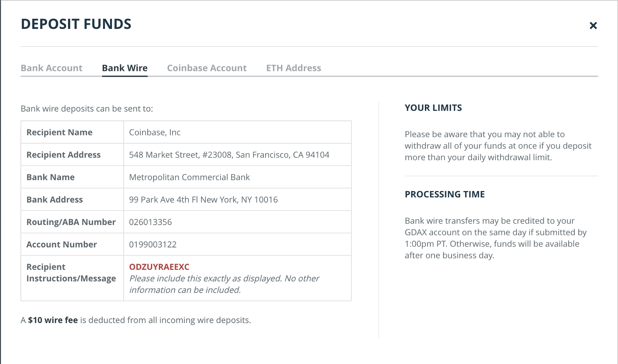Click the bold $10 wire fee text
618x364 pixels.
[x=53, y=320]
